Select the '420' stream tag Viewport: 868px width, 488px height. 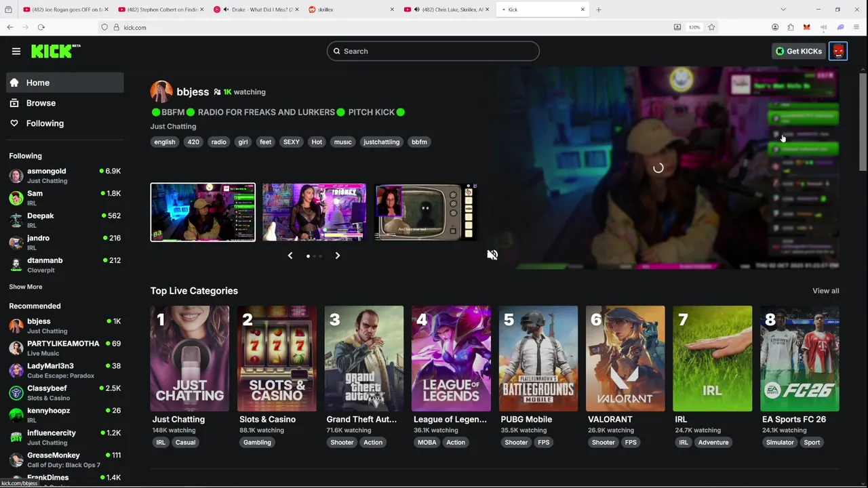point(193,142)
